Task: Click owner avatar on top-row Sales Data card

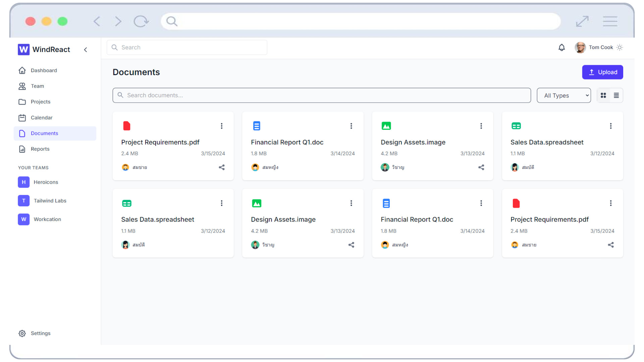Action: tap(515, 167)
